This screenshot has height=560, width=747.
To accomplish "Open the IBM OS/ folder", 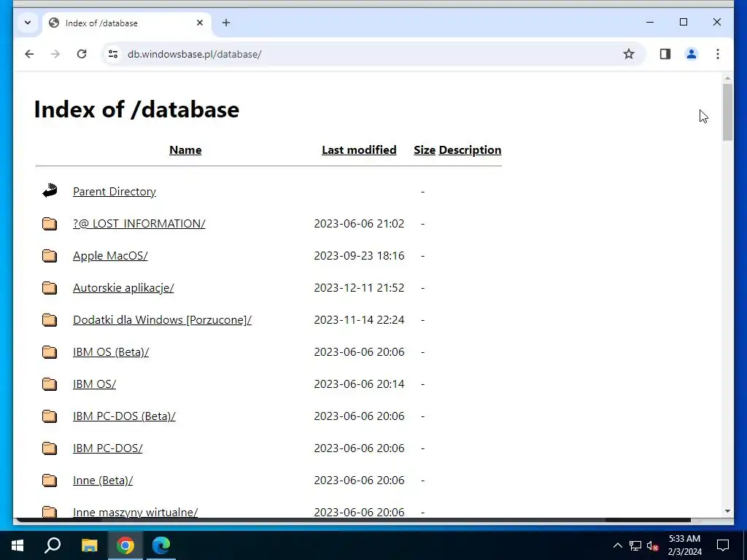I will click(x=94, y=384).
